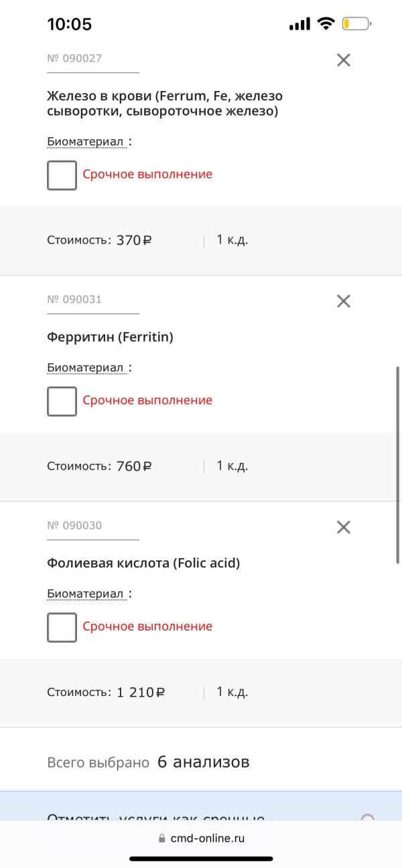Open Биоматериал hint under Folic acid
This screenshot has height=868, width=402.
click(86, 594)
